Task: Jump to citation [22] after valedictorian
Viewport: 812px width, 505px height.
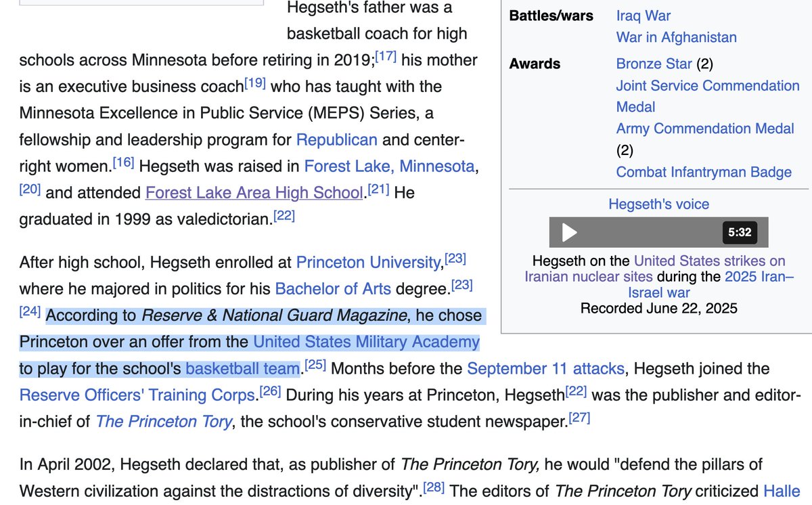Action: 284,217
